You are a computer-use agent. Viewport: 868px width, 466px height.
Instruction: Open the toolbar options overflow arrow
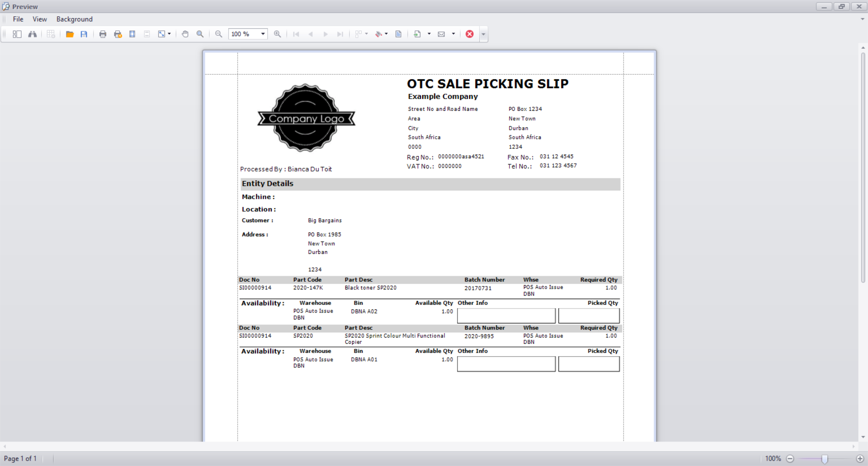coord(483,34)
